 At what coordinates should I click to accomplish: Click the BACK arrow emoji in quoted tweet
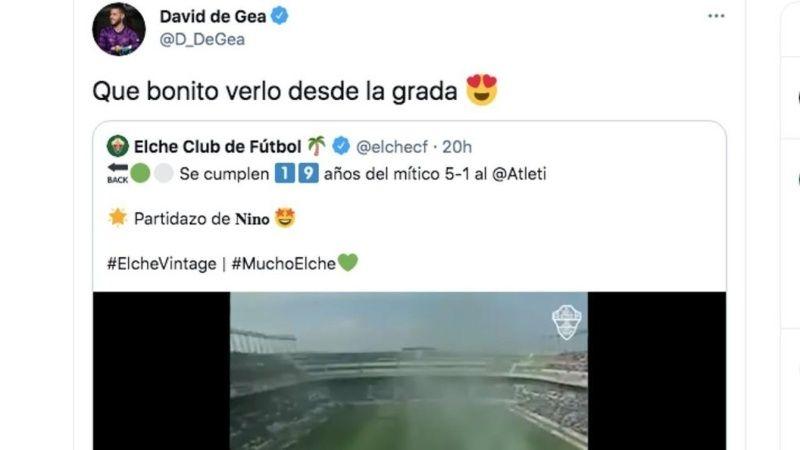(x=117, y=173)
